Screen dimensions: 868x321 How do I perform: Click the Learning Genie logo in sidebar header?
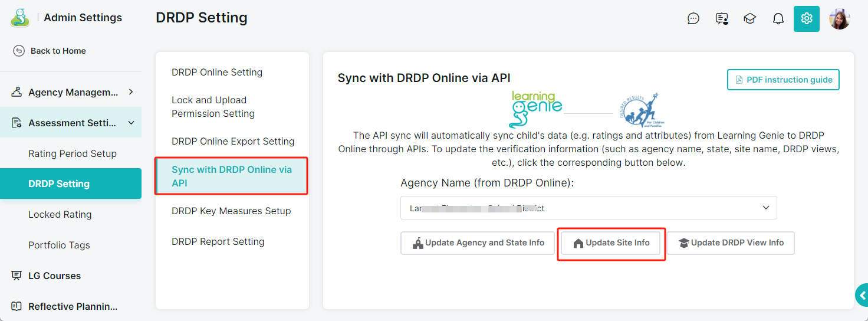tap(20, 18)
